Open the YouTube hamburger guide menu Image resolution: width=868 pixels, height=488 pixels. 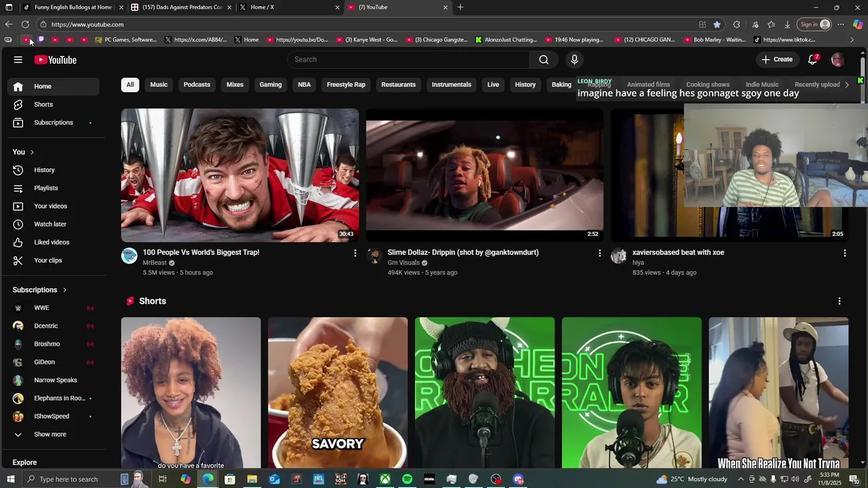tap(18, 60)
